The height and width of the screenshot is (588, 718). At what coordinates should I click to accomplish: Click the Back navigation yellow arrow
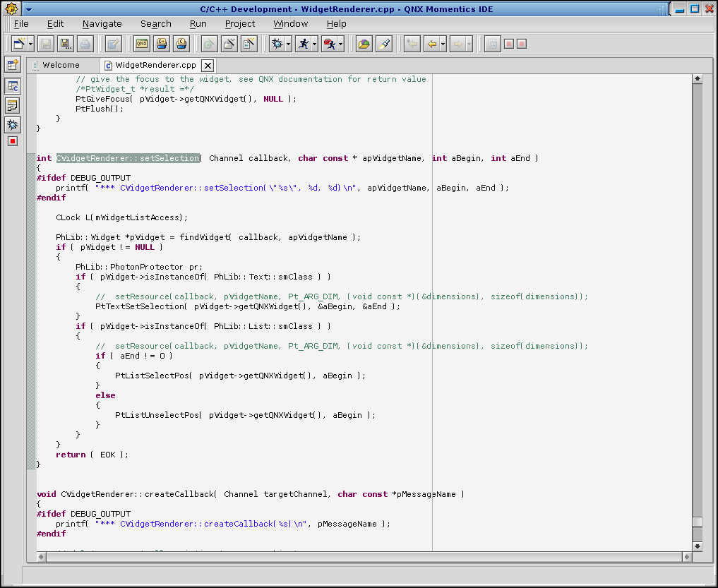(431, 44)
